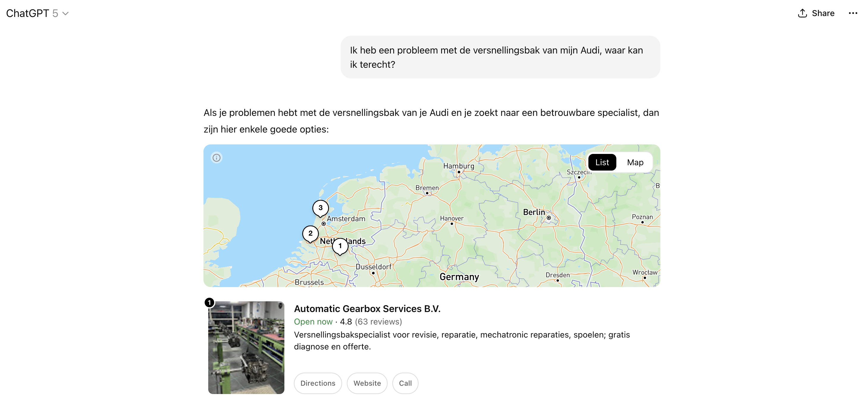
Task: Switch to Map view
Action: pos(635,162)
